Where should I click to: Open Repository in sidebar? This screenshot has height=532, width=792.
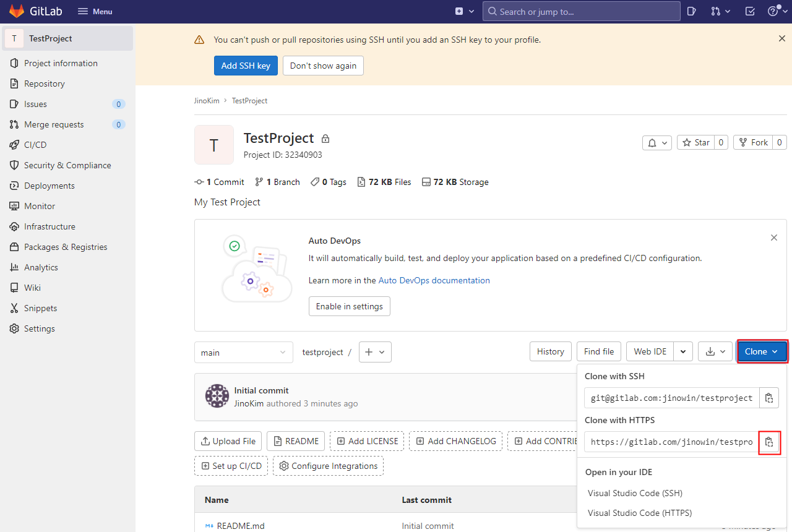(68, 84)
